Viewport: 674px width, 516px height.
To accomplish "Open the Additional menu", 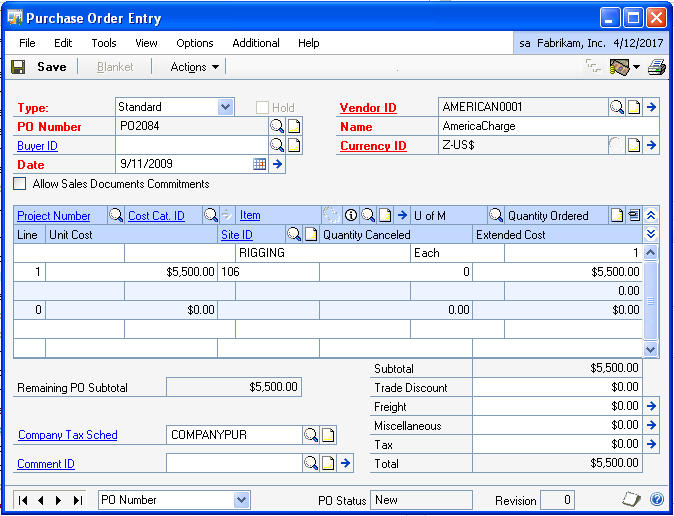I will [256, 43].
